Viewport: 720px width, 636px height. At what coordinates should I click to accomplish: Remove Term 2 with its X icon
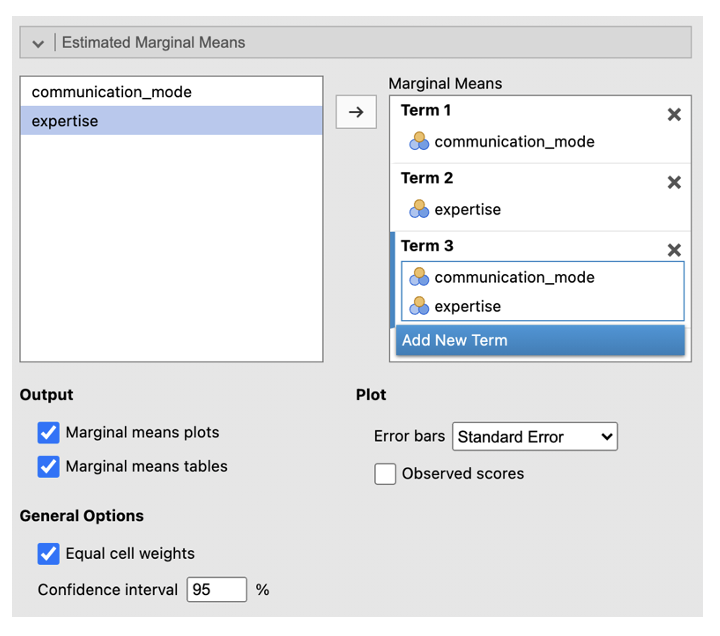click(x=674, y=183)
